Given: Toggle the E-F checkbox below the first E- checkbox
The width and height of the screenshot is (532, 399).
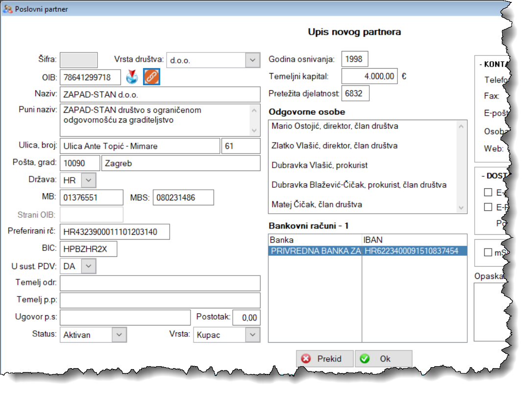Looking at the screenshot, I should [x=488, y=207].
